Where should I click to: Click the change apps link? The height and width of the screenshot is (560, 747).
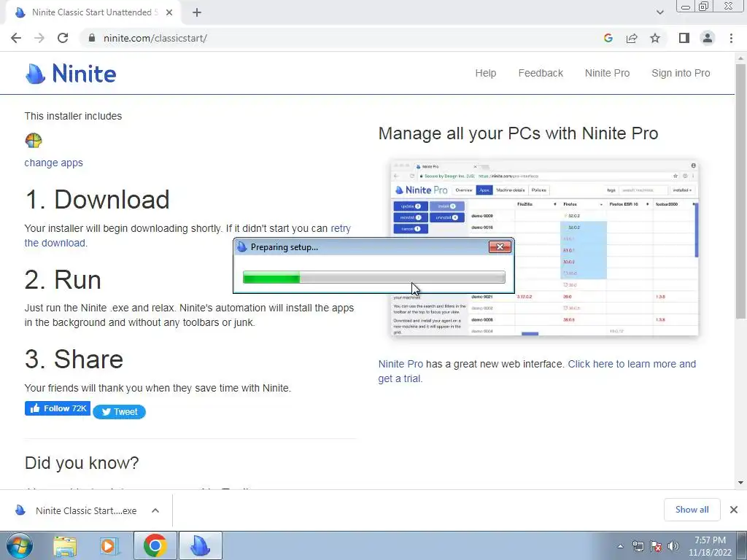[53, 163]
